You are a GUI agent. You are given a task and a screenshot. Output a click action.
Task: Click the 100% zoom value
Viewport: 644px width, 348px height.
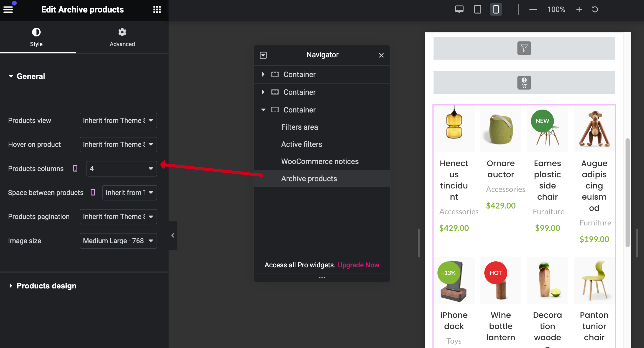click(556, 9)
